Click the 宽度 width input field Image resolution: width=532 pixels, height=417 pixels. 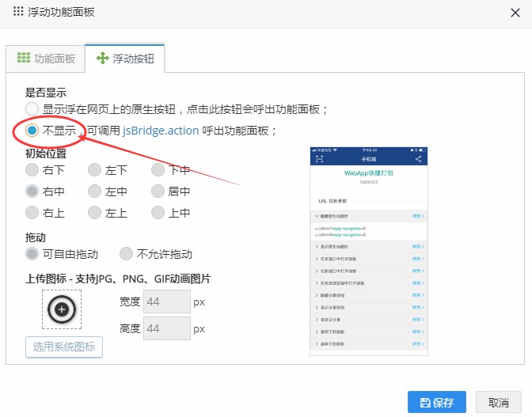click(x=166, y=301)
